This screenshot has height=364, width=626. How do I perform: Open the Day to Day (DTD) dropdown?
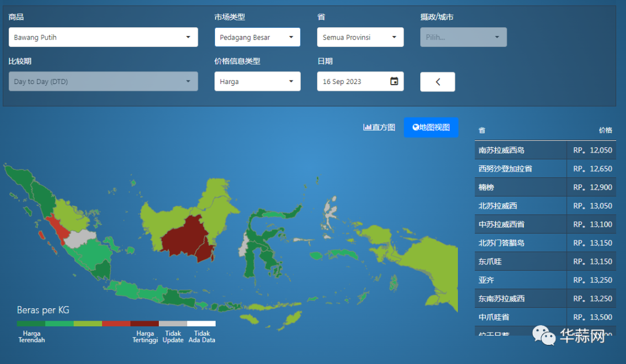tap(103, 81)
